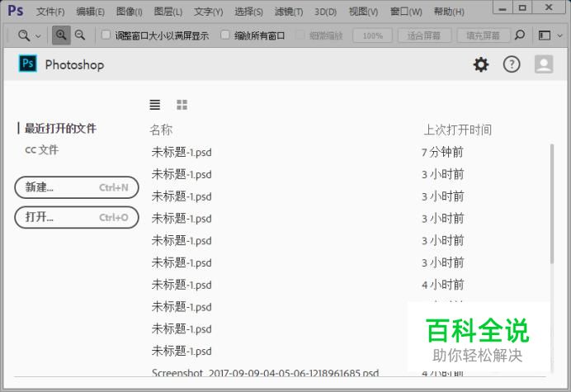Click the 打开... button
This screenshot has height=392, width=571.
[77, 218]
